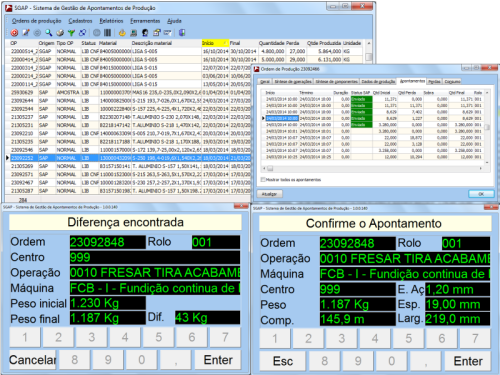
Task: Click the Larg. field showing 219,0 mm
Action: (x=458, y=319)
